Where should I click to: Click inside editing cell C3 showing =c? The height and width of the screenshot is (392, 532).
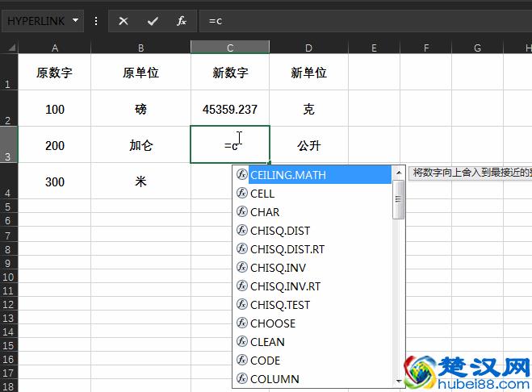click(230, 144)
